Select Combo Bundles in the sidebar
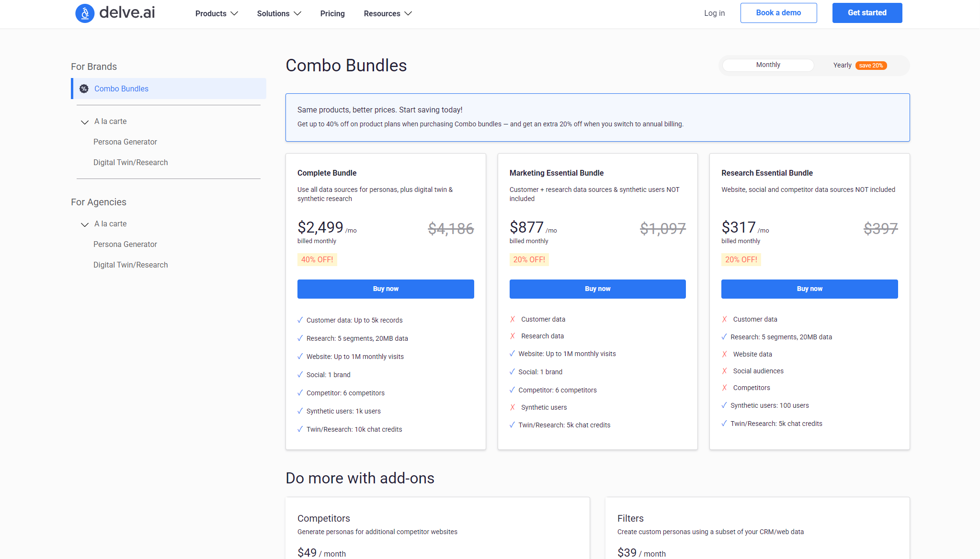 pyautogui.click(x=121, y=89)
